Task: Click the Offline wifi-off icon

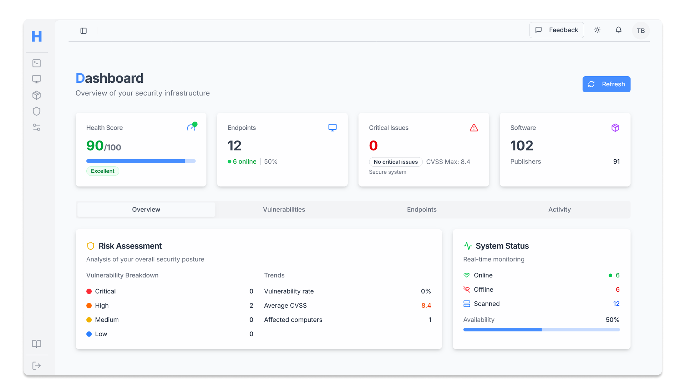Action: click(467, 289)
